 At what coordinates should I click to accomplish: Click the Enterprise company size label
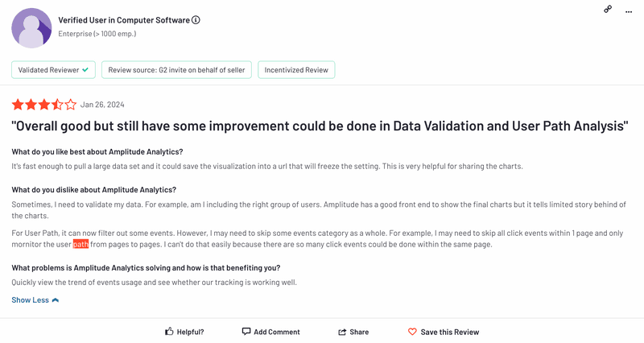[x=97, y=34]
